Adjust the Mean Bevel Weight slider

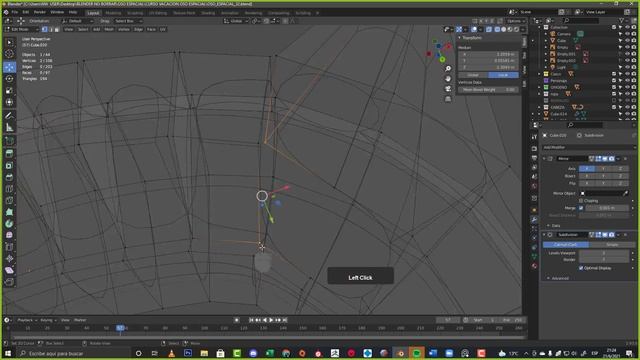point(488,90)
